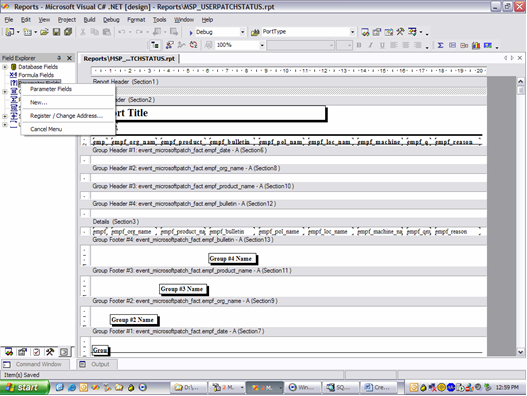Click the Details (Section3) section bar
The image size is (527, 396).
tap(283, 222)
